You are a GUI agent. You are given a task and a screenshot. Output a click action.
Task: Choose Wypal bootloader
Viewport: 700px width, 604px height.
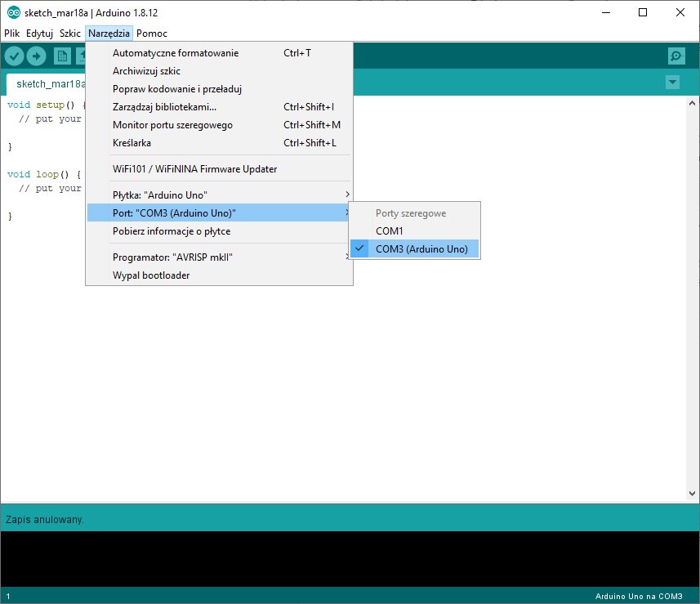[219, 275]
